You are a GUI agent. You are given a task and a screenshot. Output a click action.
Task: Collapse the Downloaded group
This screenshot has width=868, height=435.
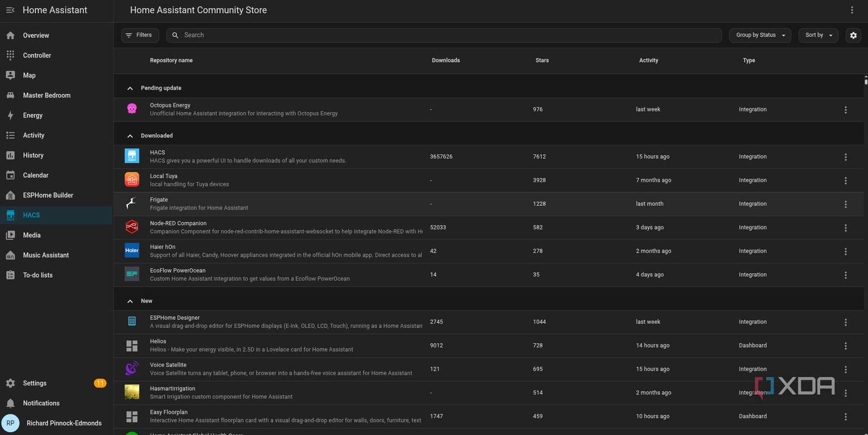(130, 136)
